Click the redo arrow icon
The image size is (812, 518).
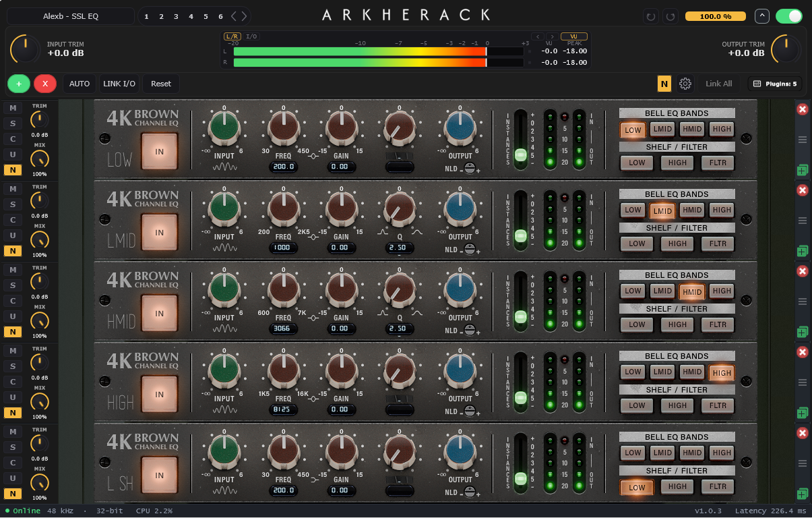(670, 16)
